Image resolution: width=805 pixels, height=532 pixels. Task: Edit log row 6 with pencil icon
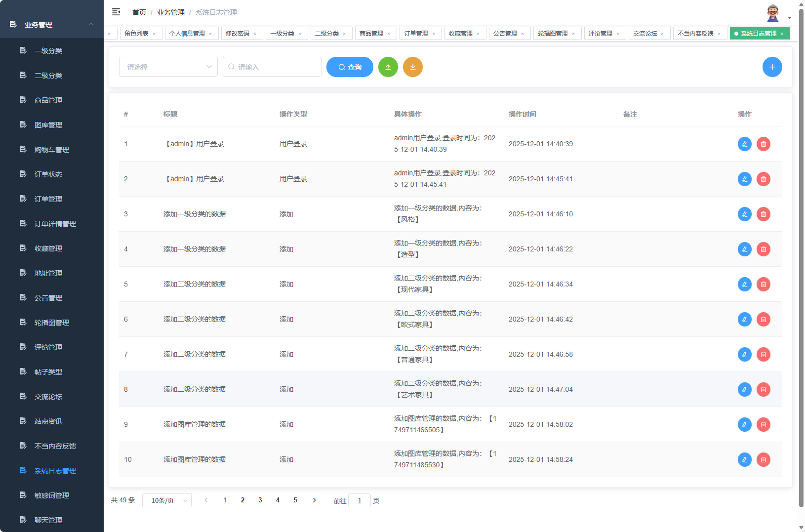coord(744,320)
